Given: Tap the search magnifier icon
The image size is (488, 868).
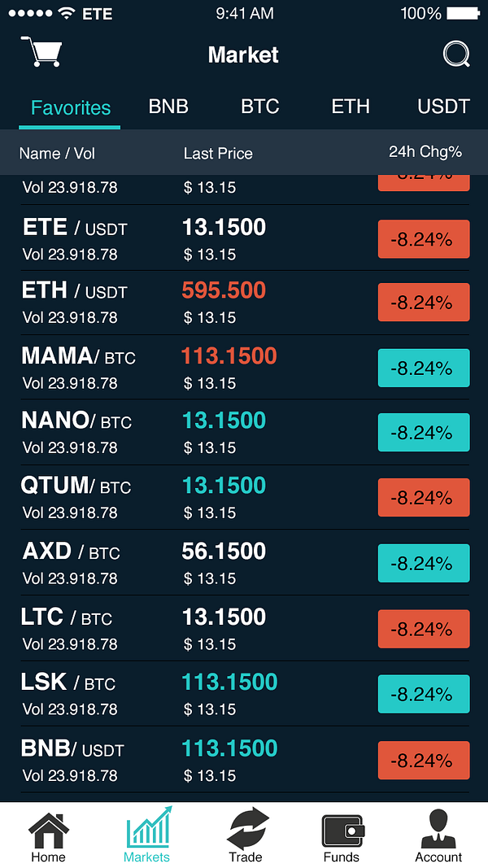Looking at the screenshot, I should [x=457, y=55].
